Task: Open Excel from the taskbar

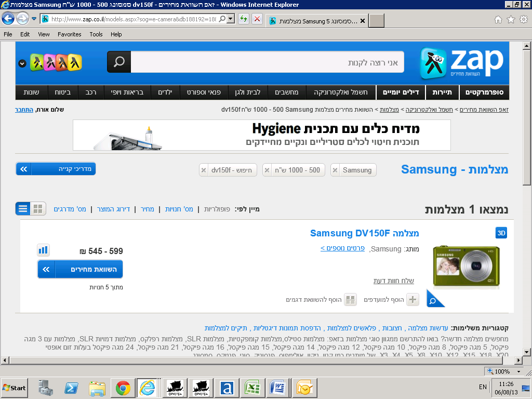Action: (252, 388)
